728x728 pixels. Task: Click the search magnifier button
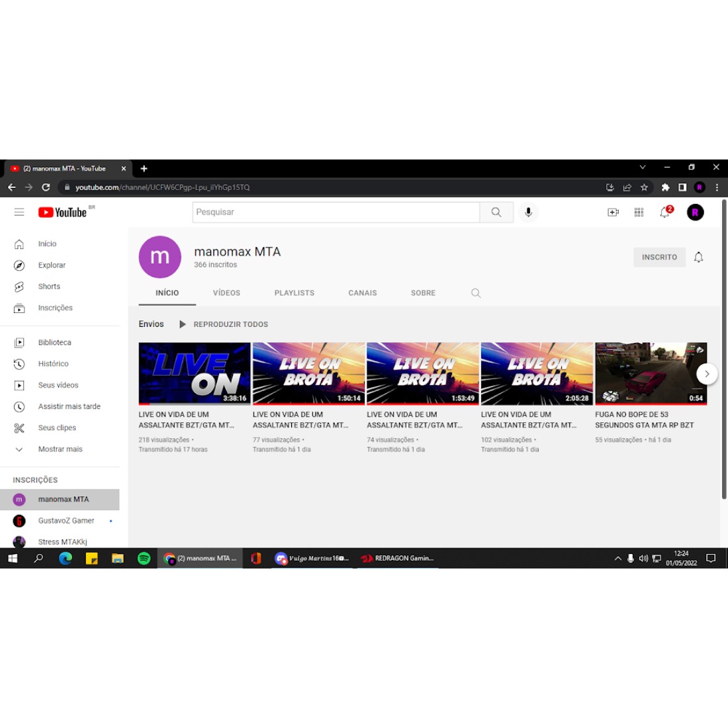[496, 212]
